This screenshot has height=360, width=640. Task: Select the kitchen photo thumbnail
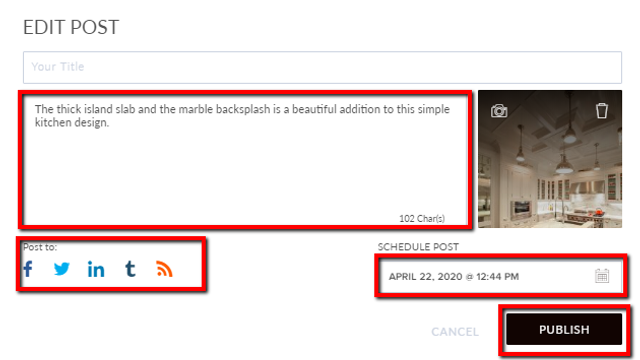tap(550, 159)
